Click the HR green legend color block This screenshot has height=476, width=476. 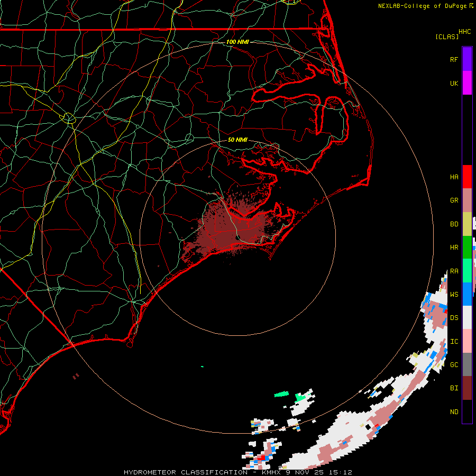467,247
